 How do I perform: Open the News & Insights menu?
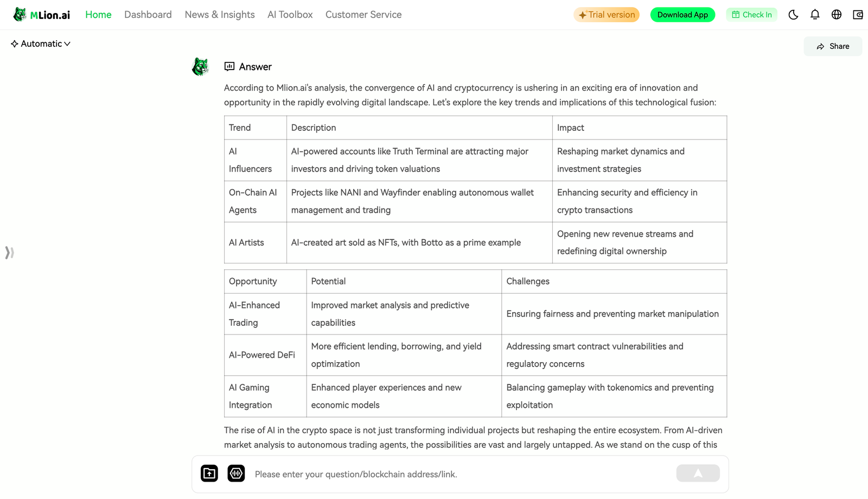point(220,15)
